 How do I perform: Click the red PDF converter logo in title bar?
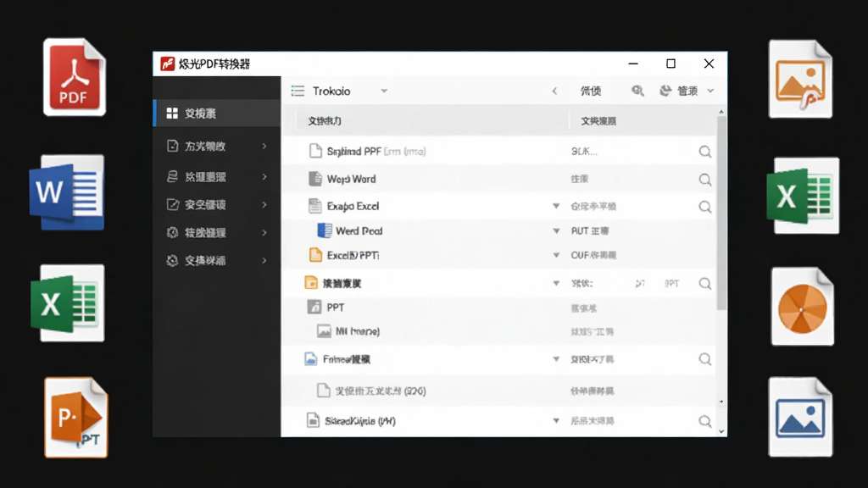(167, 64)
